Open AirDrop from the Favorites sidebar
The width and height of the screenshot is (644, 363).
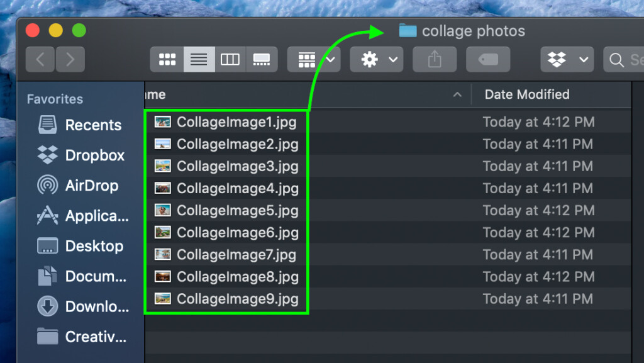(78, 186)
